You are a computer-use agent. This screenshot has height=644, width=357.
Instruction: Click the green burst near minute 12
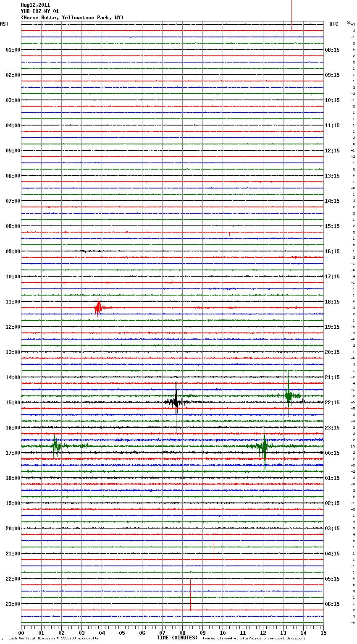click(264, 446)
